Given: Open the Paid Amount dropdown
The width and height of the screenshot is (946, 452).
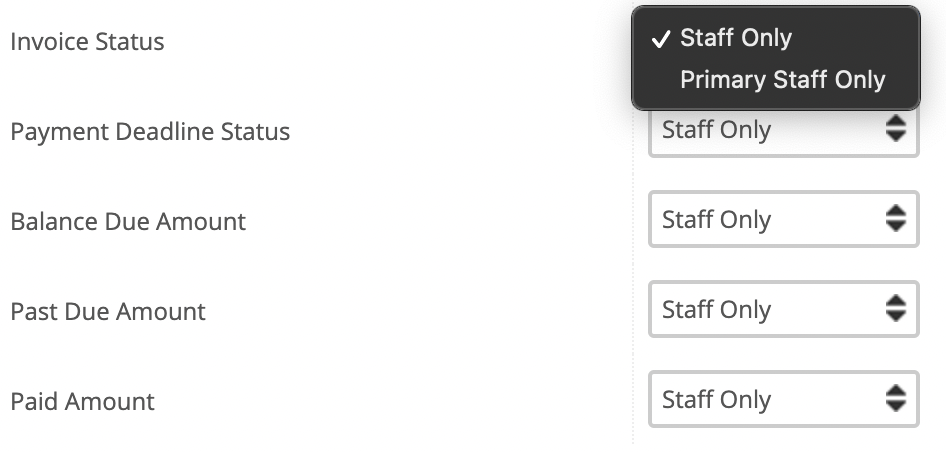Looking at the screenshot, I should click(x=783, y=399).
